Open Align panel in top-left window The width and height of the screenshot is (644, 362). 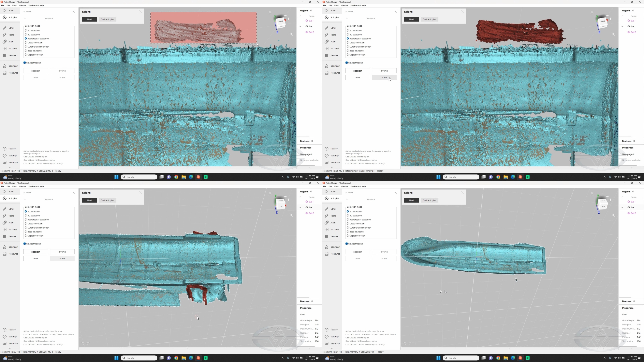[x=8, y=41]
